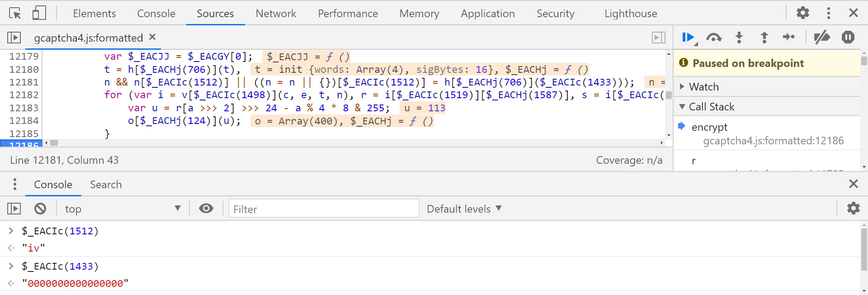868x295 pixels.
Task: Close the gcaptcha4.js:formatted file tab
Action: (x=152, y=37)
